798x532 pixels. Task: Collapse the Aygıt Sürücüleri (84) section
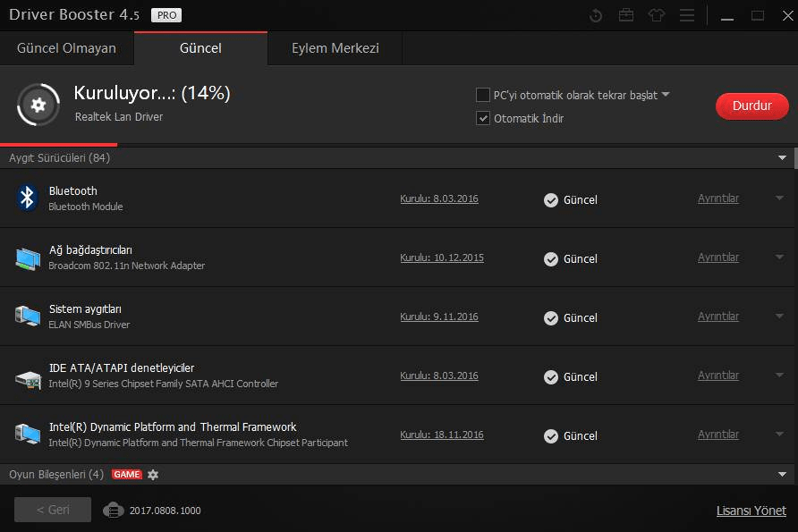[x=783, y=158]
